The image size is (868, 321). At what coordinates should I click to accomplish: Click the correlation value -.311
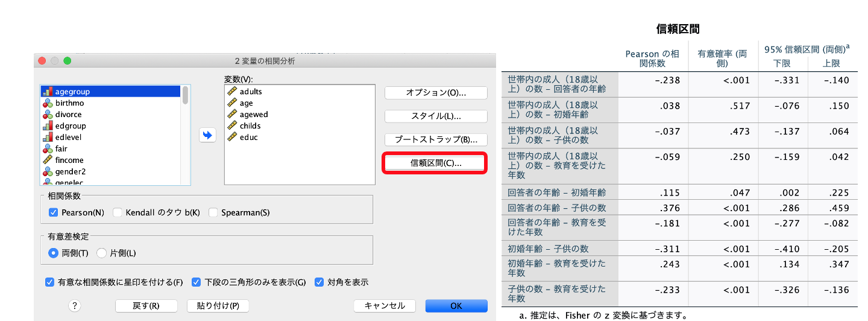click(x=667, y=249)
